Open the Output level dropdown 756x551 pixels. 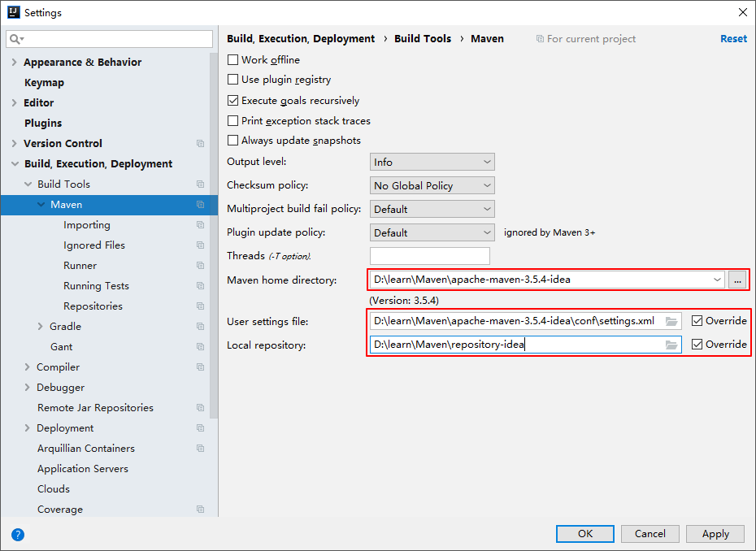click(x=432, y=163)
